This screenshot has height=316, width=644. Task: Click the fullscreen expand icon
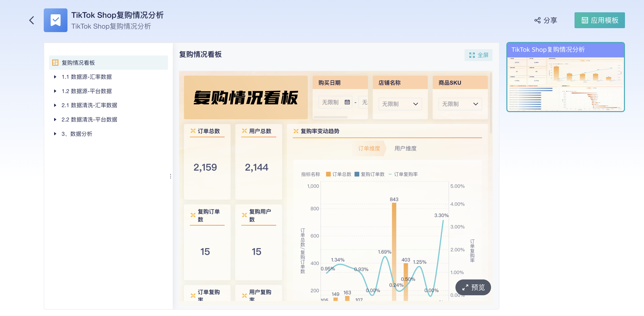click(x=472, y=55)
